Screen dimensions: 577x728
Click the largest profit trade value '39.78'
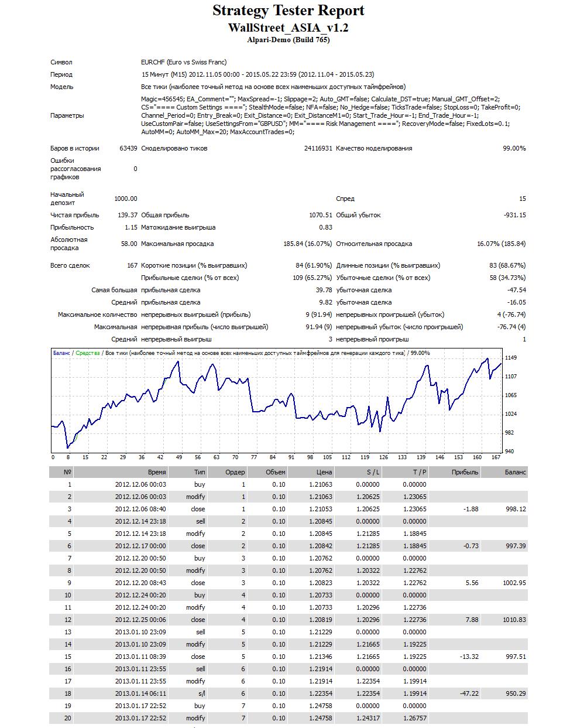[324, 290]
